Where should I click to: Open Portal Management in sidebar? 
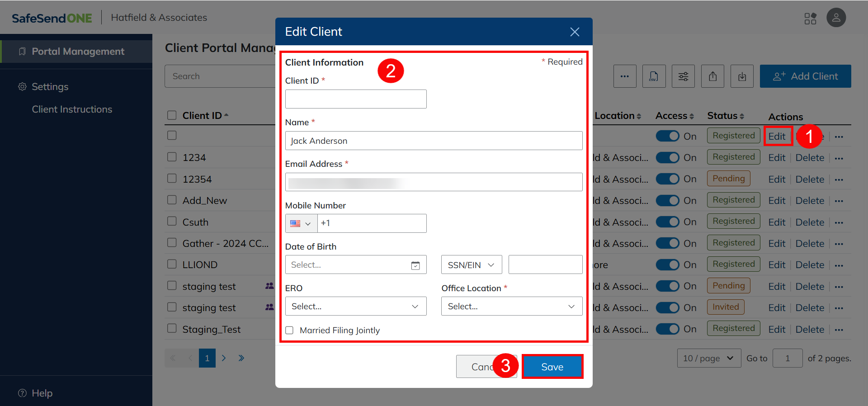(x=78, y=52)
